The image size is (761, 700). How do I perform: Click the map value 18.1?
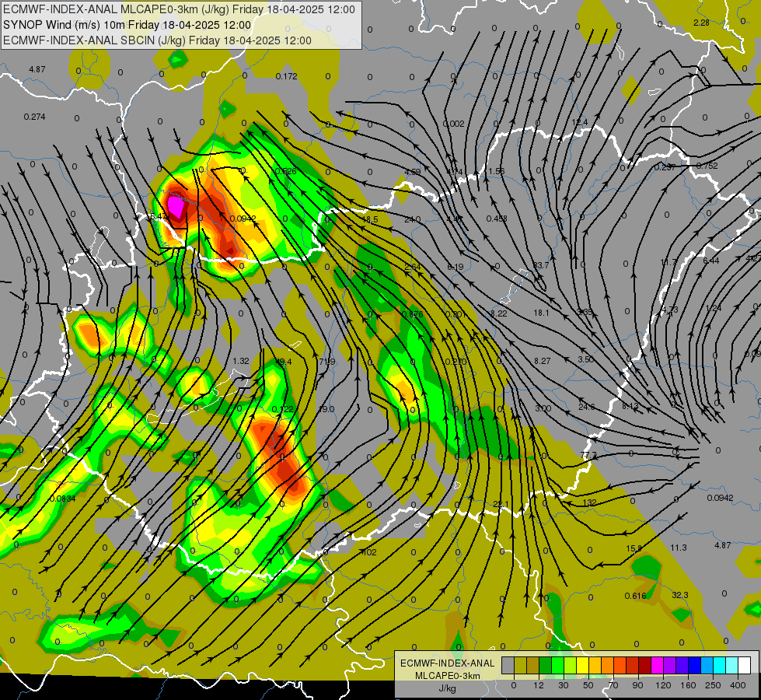coord(541,313)
